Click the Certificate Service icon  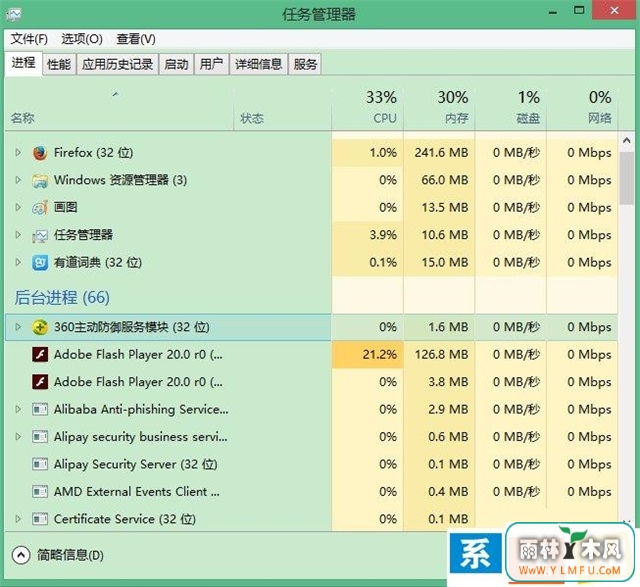coord(40,519)
